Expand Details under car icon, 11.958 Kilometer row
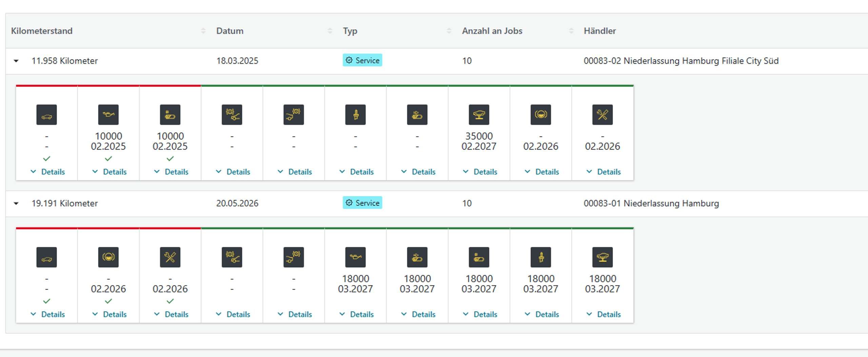 (47, 172)
